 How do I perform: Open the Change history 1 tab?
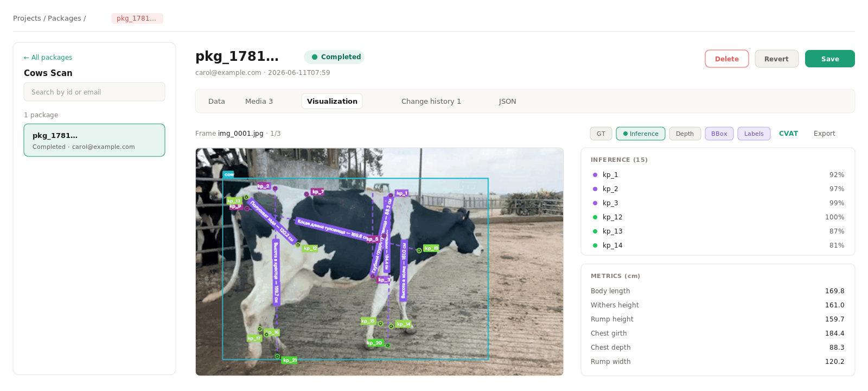(431, 102)
